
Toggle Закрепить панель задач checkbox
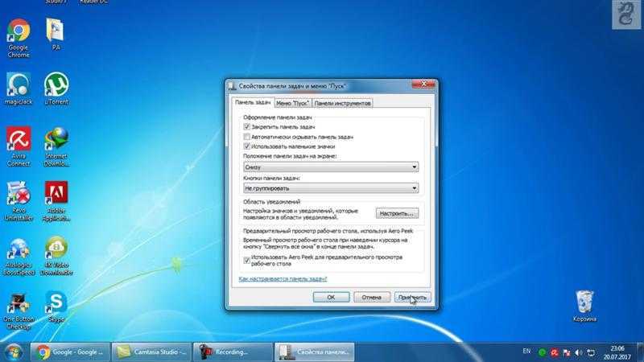(x=247, y=127)
